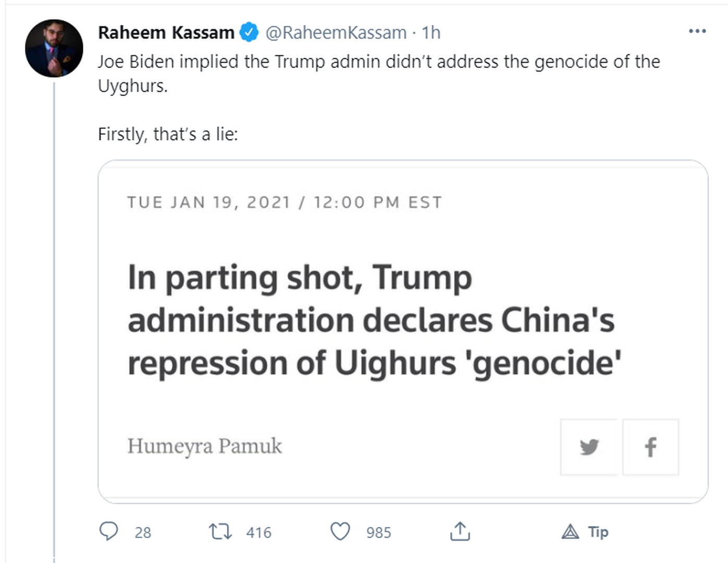Click the retweet arrows icon
The width and height of the screenshot is (728, 563).
(220, 532)
